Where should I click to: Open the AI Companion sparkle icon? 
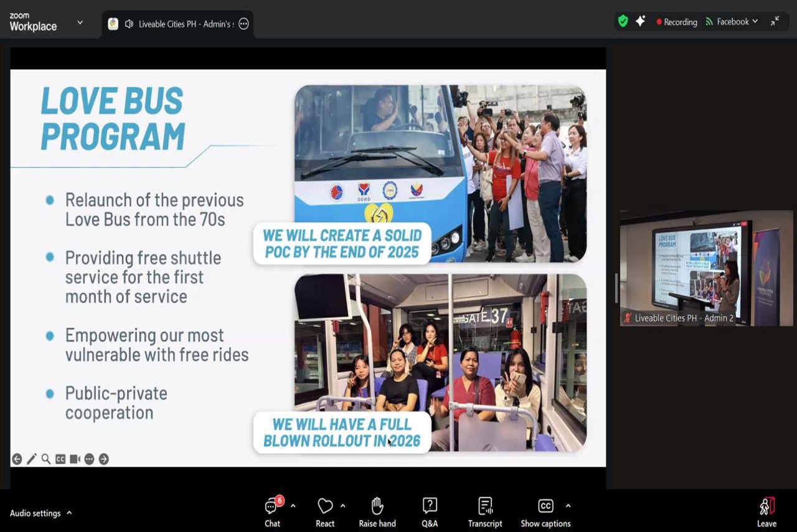click(x=640, y=21)
